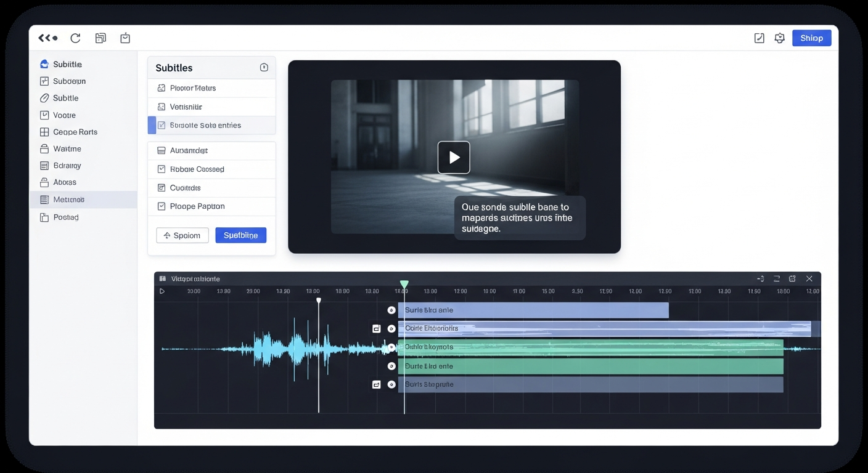868x473 pixels.
Task: Check the Ploope Paptron option
Action: tap(162, 206)
